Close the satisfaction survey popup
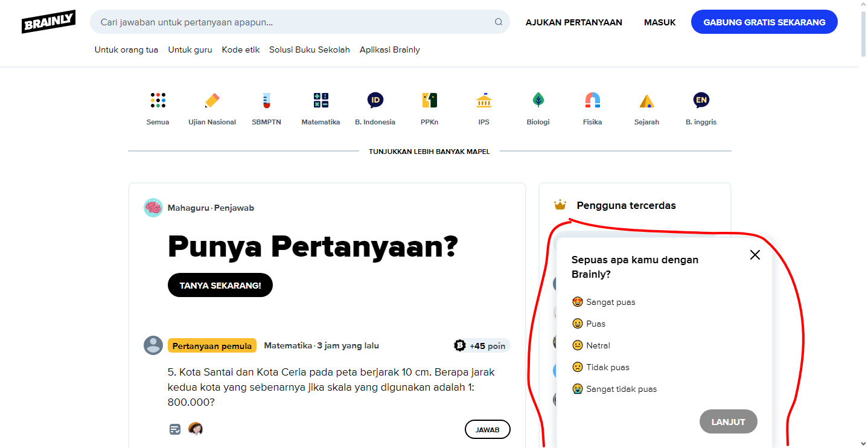 755,255
